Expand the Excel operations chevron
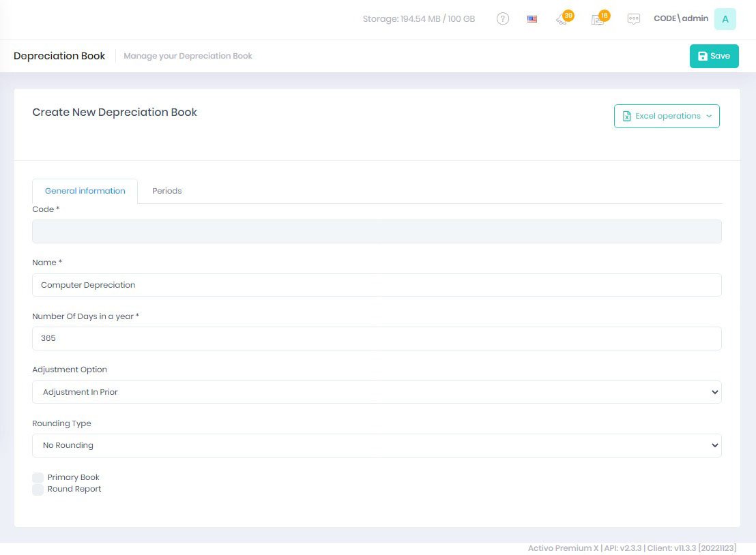 tap(709, 117)
